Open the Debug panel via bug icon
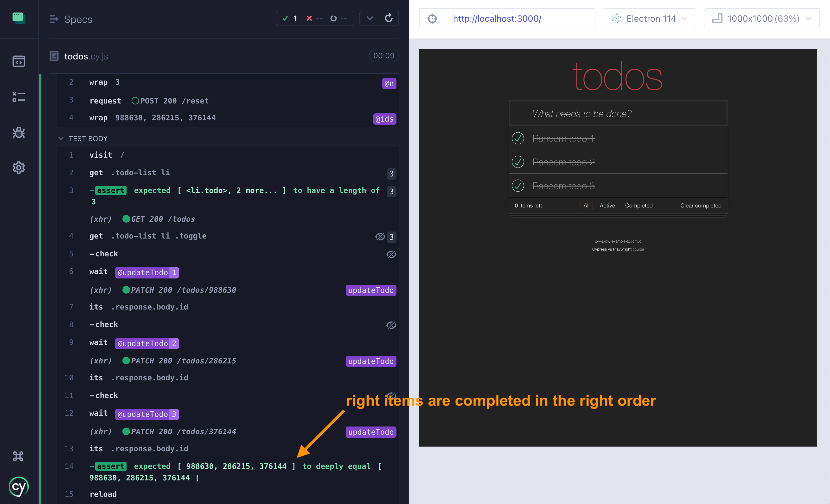Screen dimensions: 830x504 (x=19, y=133)
